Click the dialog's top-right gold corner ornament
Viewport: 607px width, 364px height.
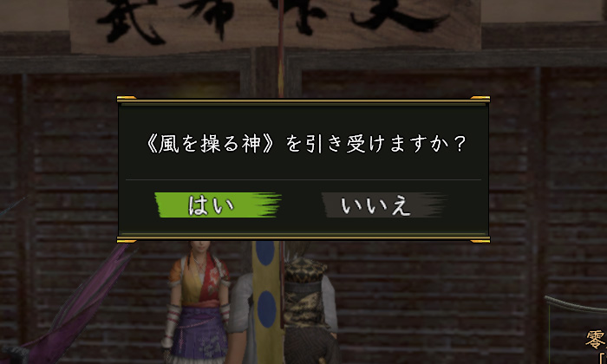(x=480, y=98)
